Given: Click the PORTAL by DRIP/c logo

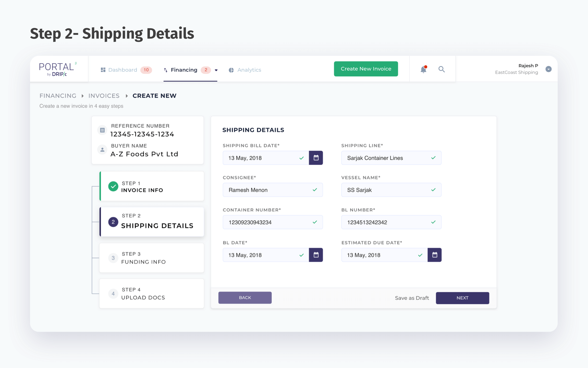Looking at the screenshot, I should click(58, 69).
